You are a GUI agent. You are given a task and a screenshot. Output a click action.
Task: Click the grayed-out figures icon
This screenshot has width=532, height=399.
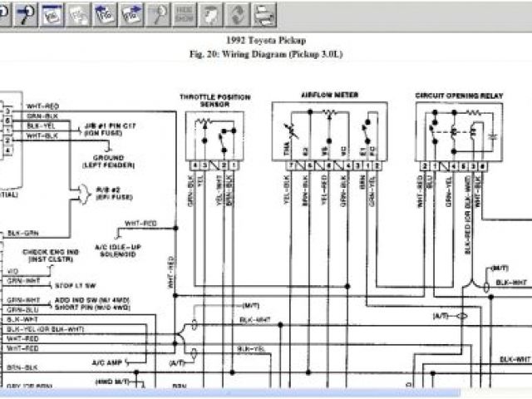(x=78, y=12)
